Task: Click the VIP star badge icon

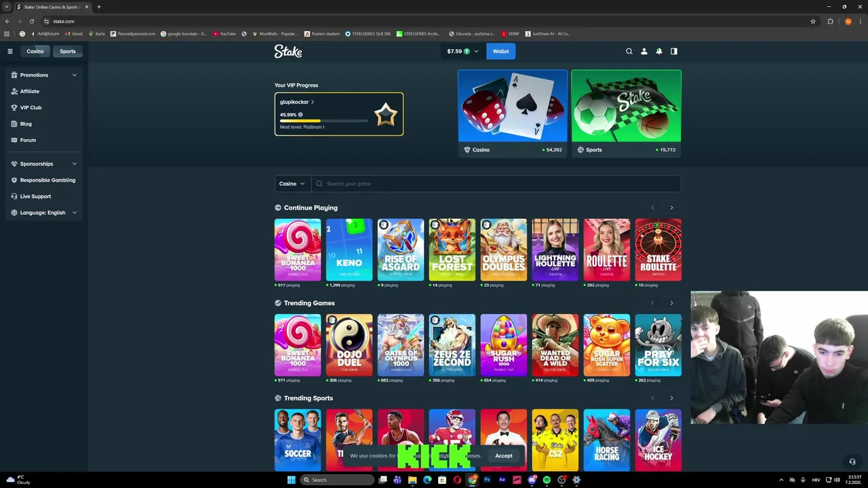Action: click(385, 115)
